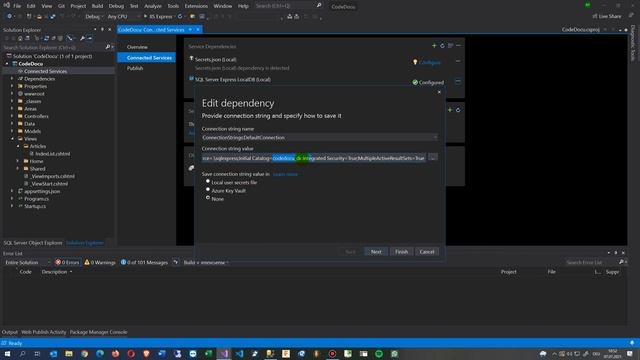
Task: Click Live Share in the toolbar
Action: point(607,16)
